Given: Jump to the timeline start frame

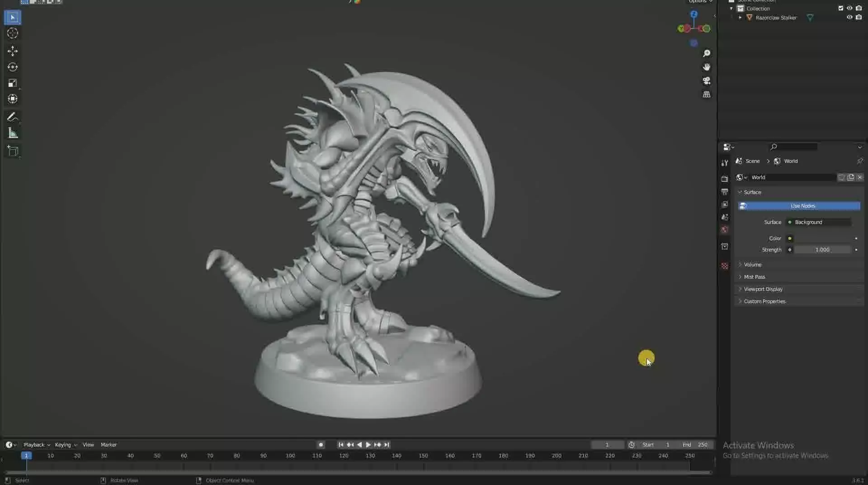Looking at the screenshot, I should (341, 445).
